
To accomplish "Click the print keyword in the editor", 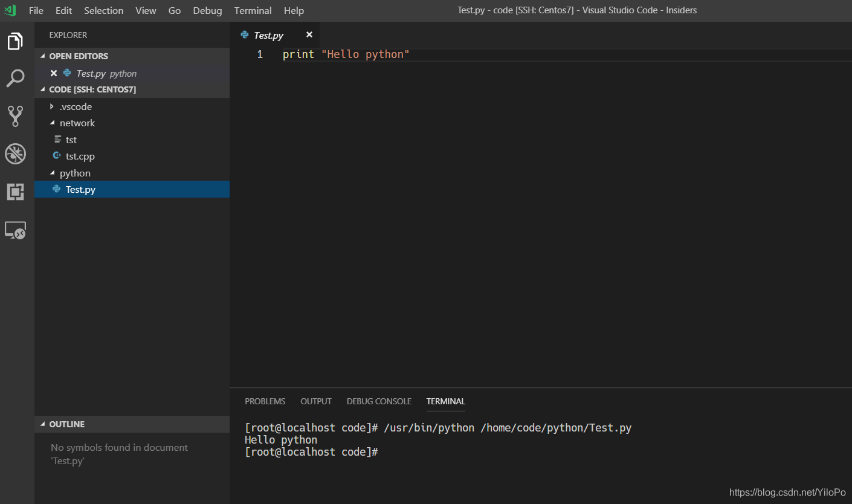I will pyautogui.click(x=299, y=54).
